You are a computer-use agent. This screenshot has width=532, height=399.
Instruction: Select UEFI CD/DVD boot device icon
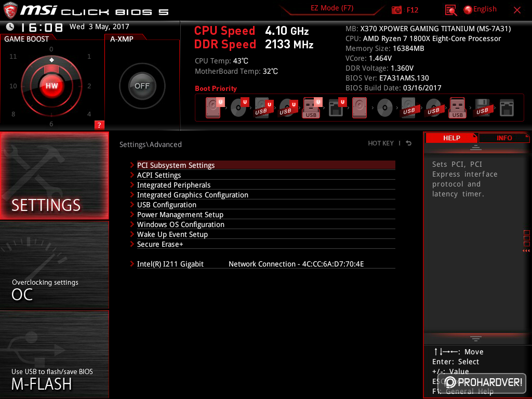(240, 108)
